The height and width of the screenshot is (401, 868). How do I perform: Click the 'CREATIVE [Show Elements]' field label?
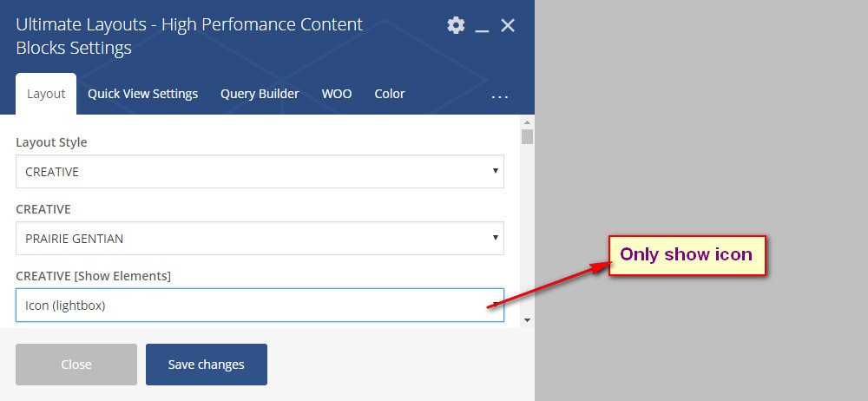click(93, 276)
